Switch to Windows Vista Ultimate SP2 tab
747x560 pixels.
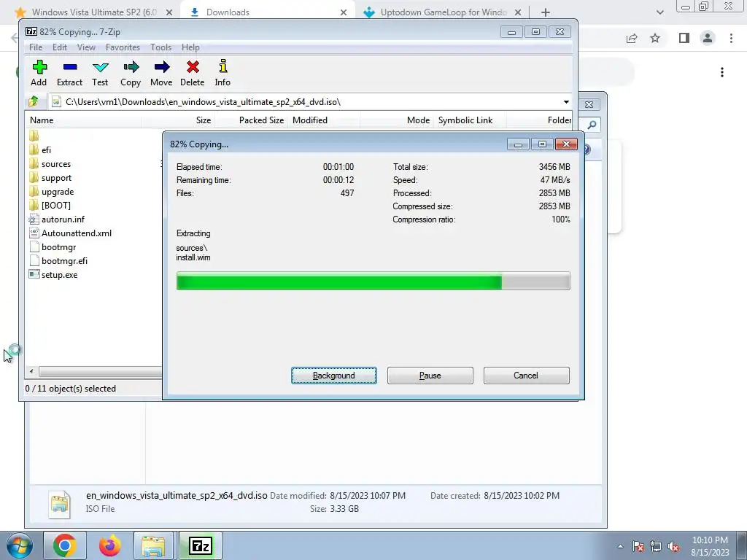(94, 12)
